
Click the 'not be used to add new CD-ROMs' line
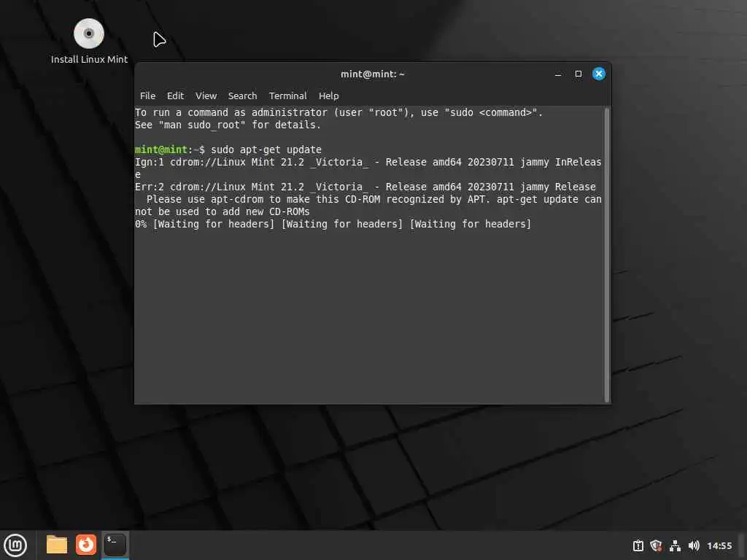coord(222,211)
